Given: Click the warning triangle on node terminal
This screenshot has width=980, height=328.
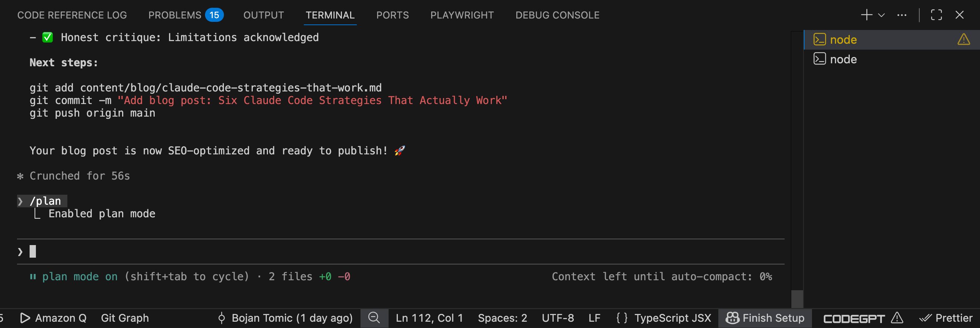Looking at the screenshot, I should tap(964, 39).
